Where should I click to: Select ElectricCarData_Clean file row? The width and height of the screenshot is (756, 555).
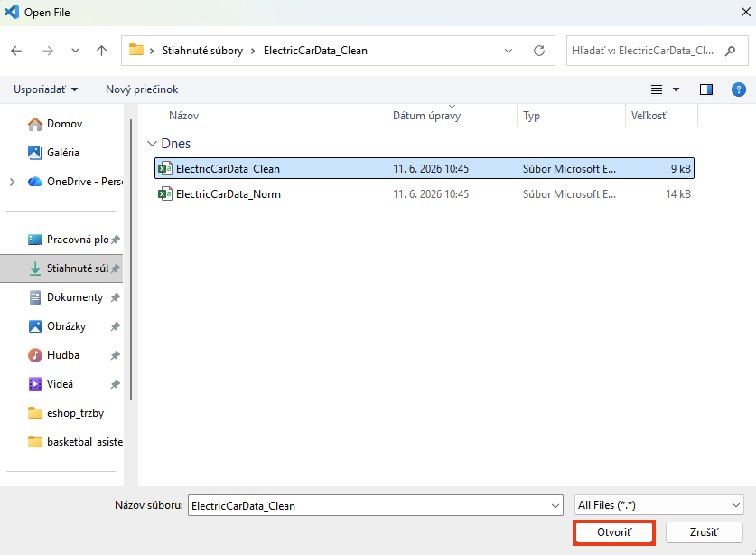pos(425,168)
